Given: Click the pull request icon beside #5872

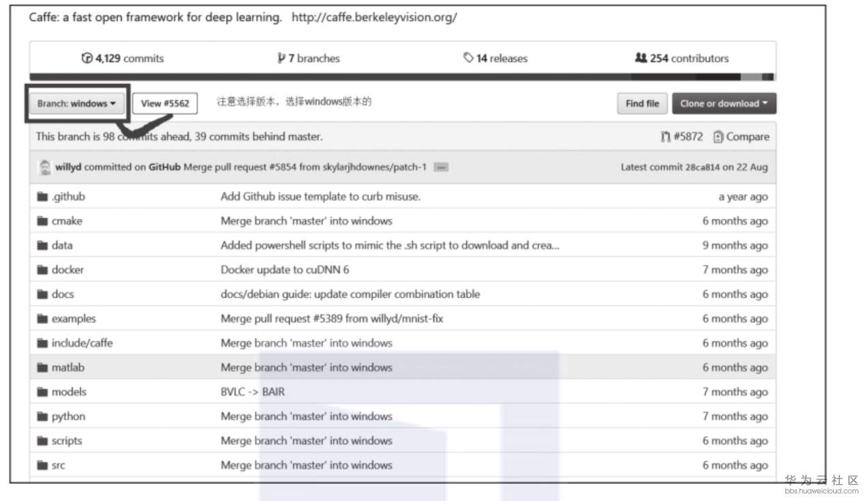Looking at the screenshot, I should click(666, 137).
